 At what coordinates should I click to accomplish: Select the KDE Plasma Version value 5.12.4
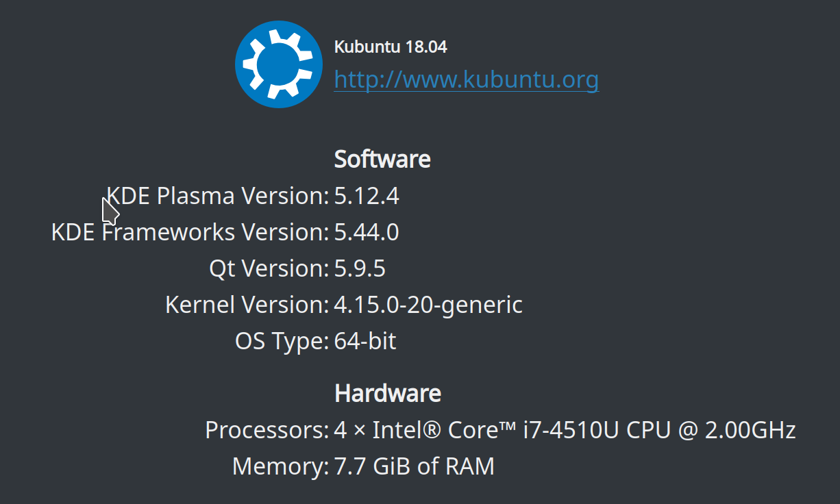click(x=366, y=196)
